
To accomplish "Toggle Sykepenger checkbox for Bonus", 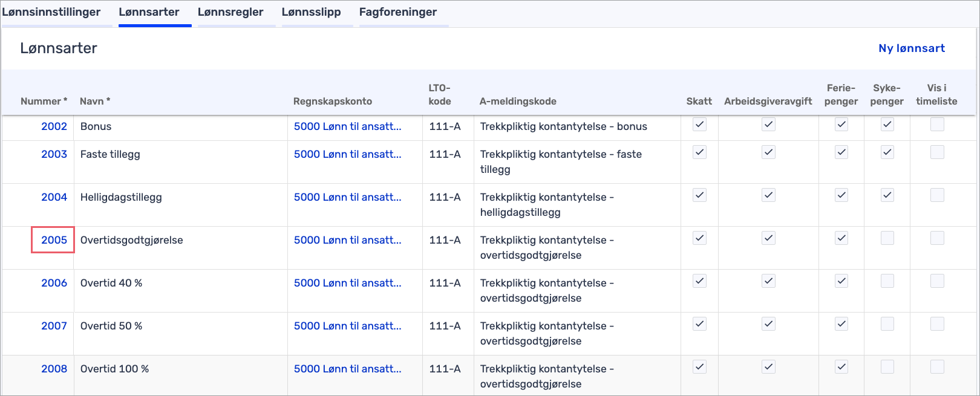I will click(887, 125).
